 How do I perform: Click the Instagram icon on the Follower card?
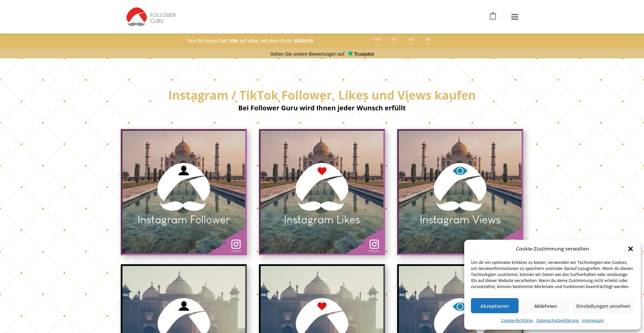(x=236, y=244)
